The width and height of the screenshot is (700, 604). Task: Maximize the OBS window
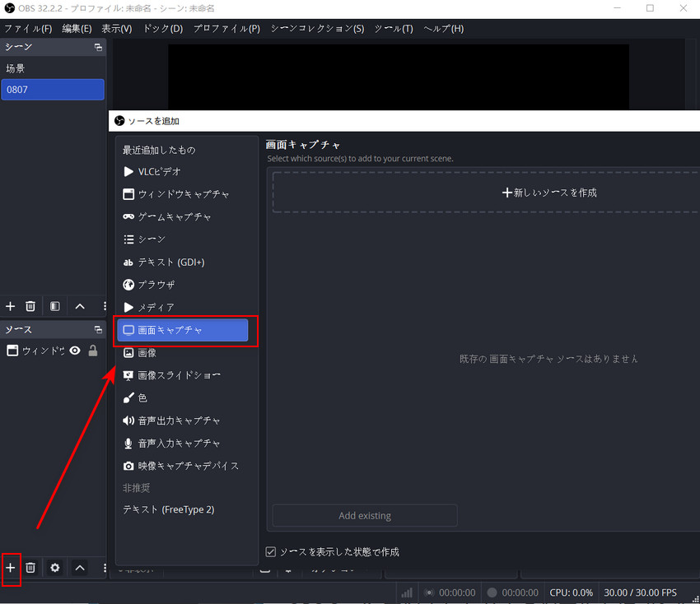click(650, 8)
